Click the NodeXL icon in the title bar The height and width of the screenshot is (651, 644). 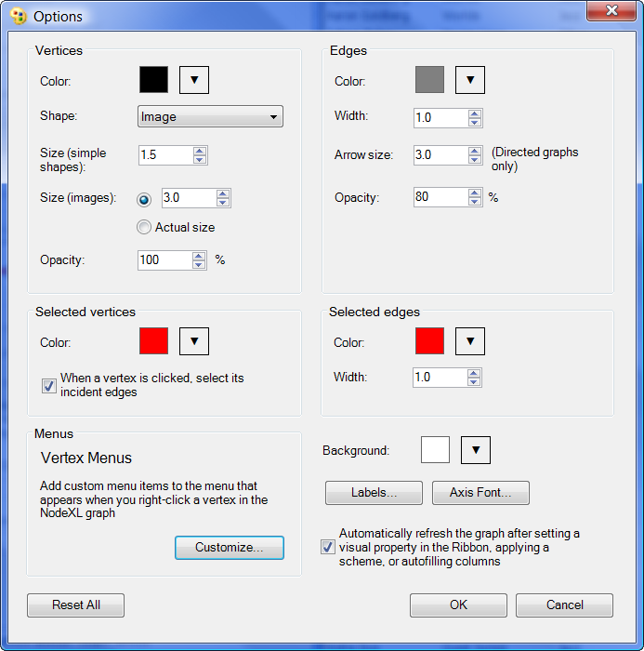(17, 16)
